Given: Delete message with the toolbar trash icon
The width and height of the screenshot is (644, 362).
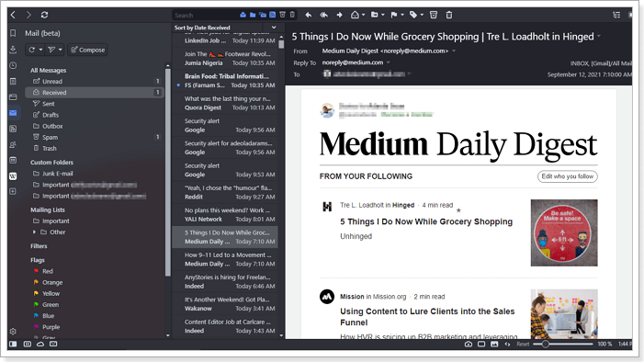Looking at the screenshot, I should [x=449, y=15].
